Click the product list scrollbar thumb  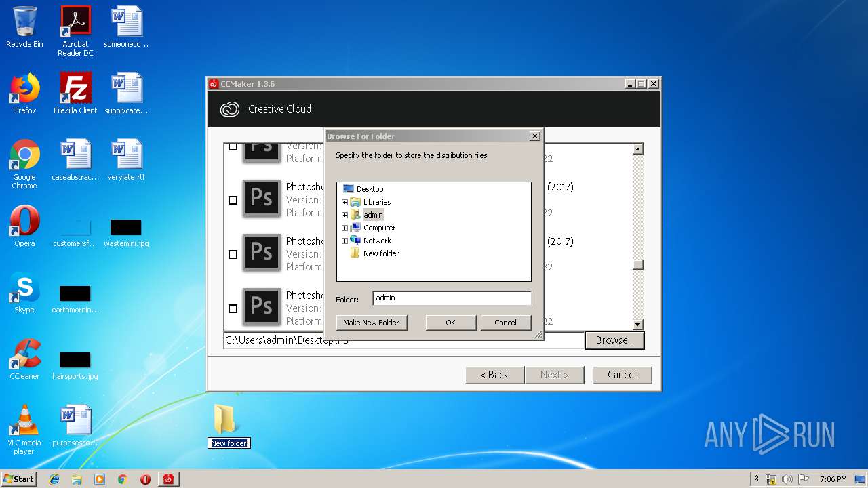click(637, 265)
